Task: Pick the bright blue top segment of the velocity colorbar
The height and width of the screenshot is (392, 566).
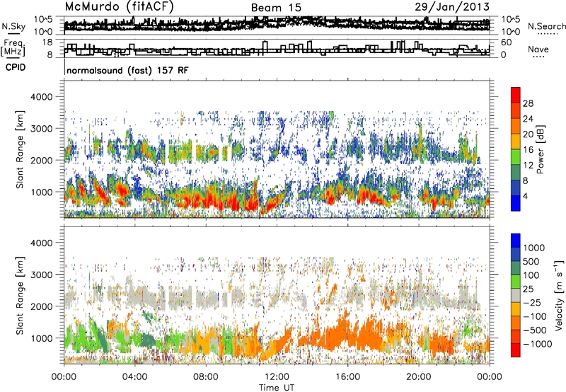Action: pyautogui.click(x=516, y=241)
